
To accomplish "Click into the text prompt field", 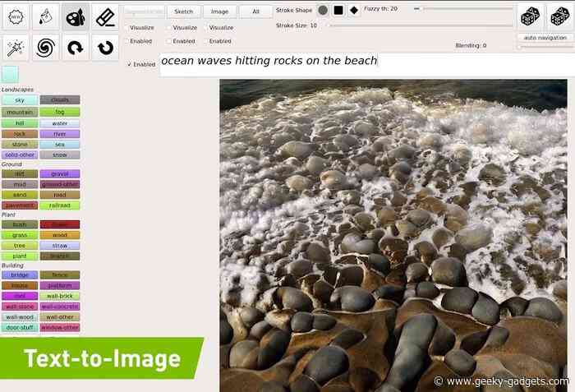I will (x=366, y=65).
